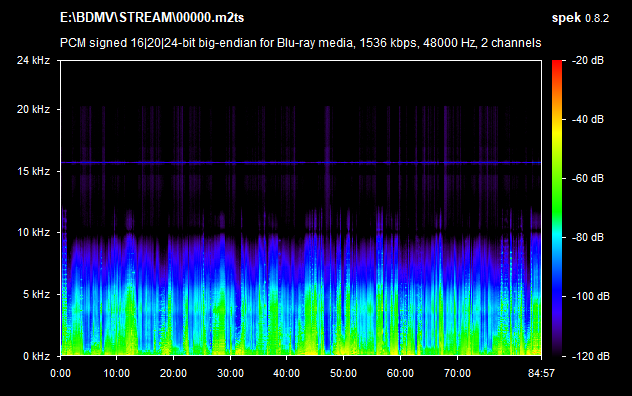Click the 70:00 time axis marker
This screenshot has width=632, height=396.
(457, 373)
